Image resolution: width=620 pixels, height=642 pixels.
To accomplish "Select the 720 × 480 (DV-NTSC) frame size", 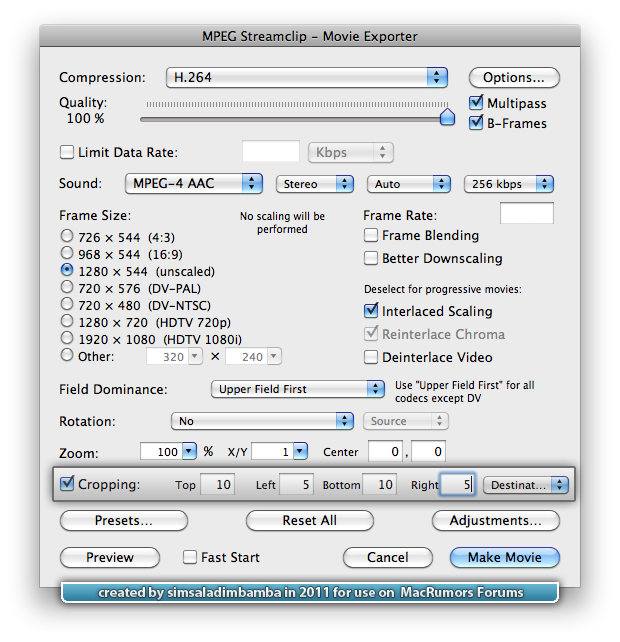I will (x=67, y=304).
